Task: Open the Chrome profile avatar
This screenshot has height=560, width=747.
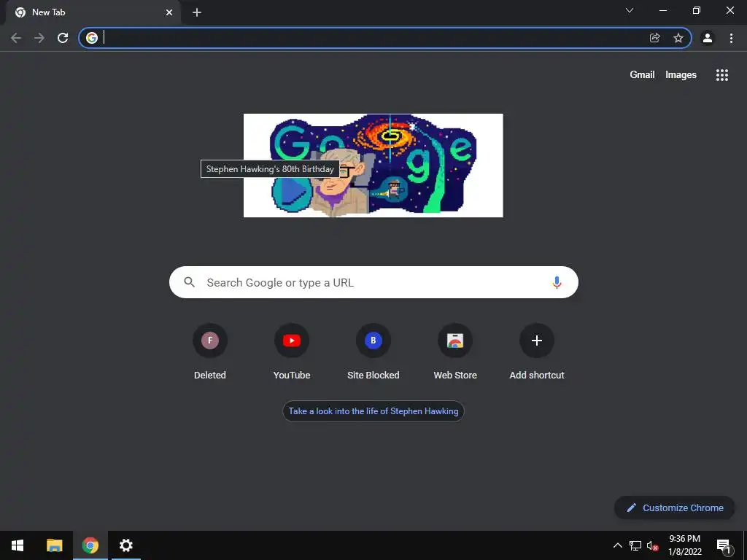Action: click(708, 38)
